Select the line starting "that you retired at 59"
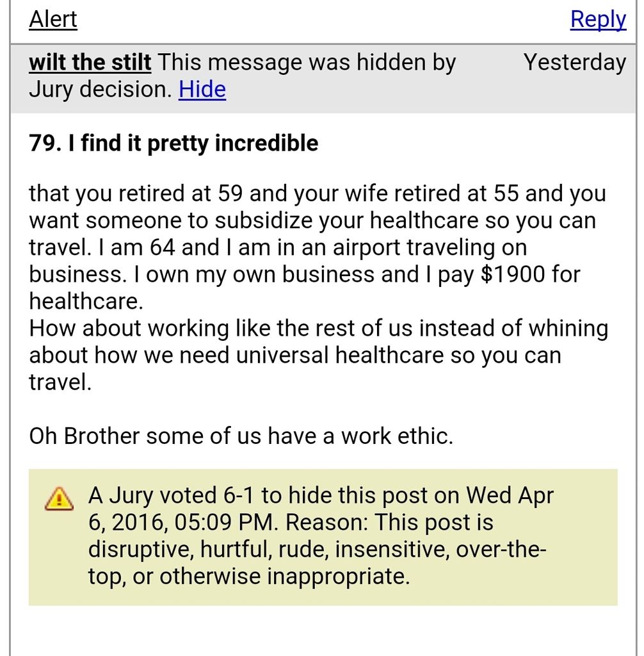This screenshot has width=644, height=656. (x=318, y=193)
